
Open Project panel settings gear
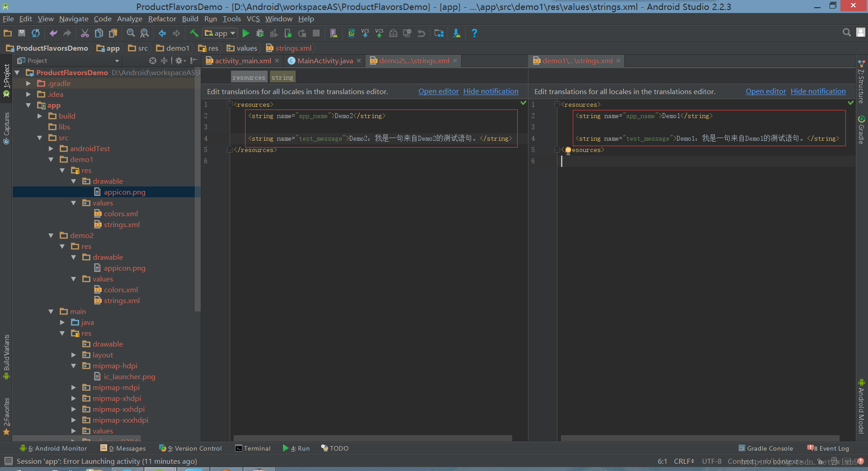click(180, 61)
